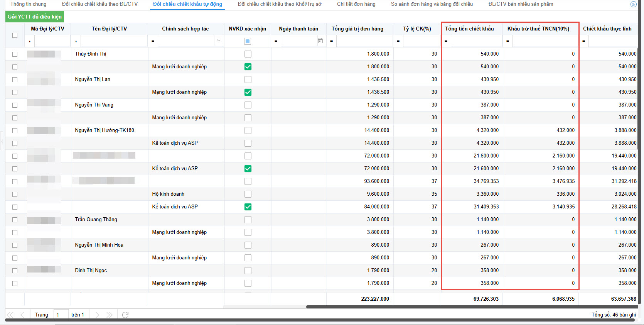Go to the next page with the arrow

click(x=97, y=315)
